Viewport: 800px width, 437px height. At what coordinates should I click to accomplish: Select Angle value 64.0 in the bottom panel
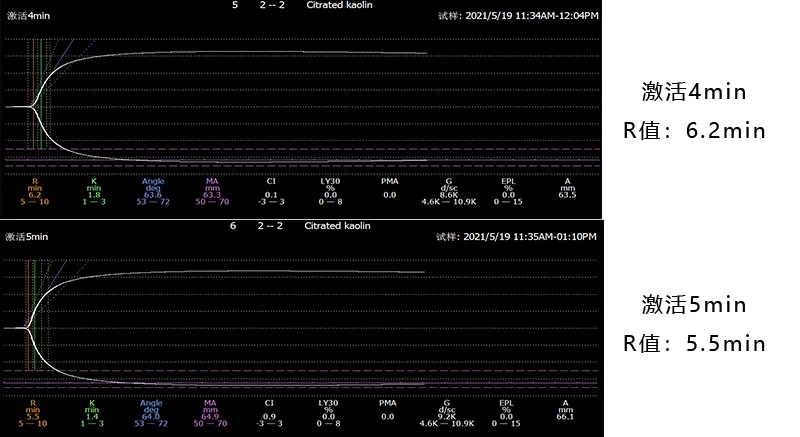151,416
